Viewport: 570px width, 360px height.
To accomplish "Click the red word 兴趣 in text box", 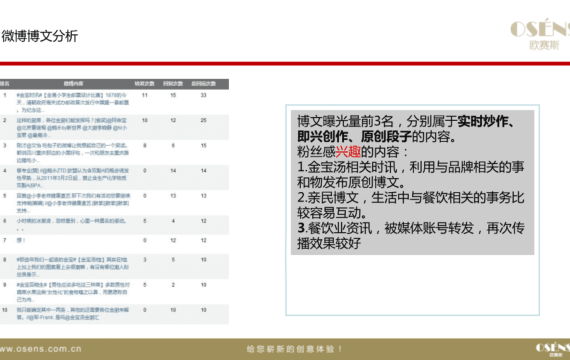I will tap(348, 152).
